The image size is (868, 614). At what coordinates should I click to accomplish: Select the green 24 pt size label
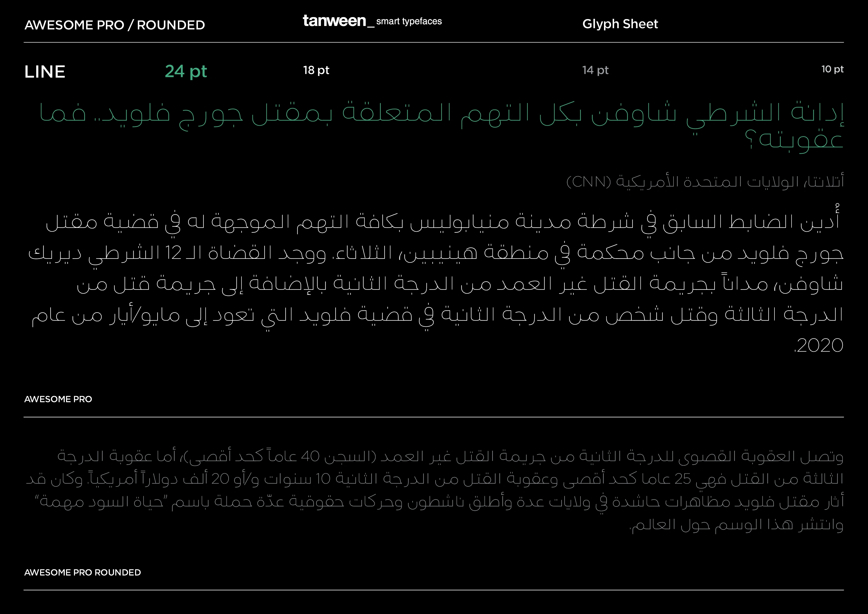coord(186,72)
